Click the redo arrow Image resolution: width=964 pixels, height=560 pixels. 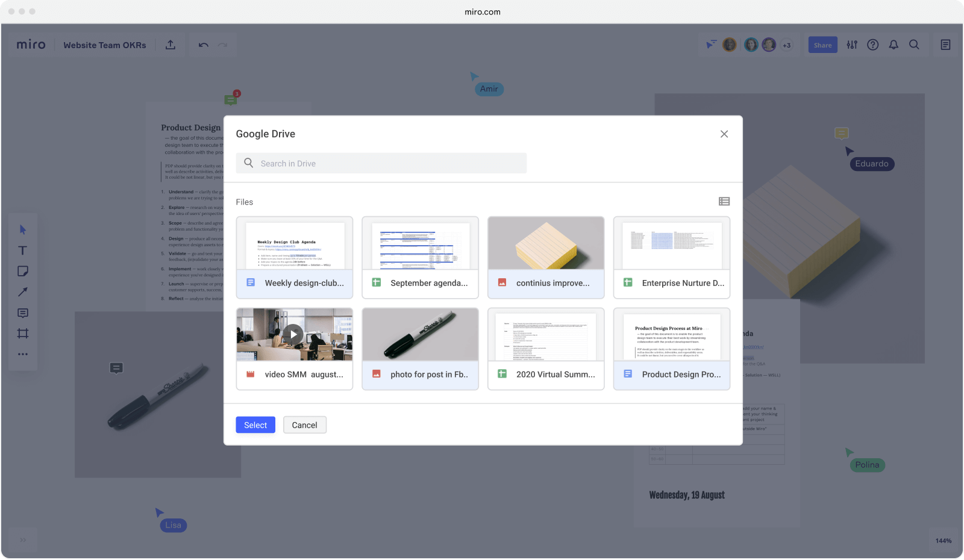(222, 45)
